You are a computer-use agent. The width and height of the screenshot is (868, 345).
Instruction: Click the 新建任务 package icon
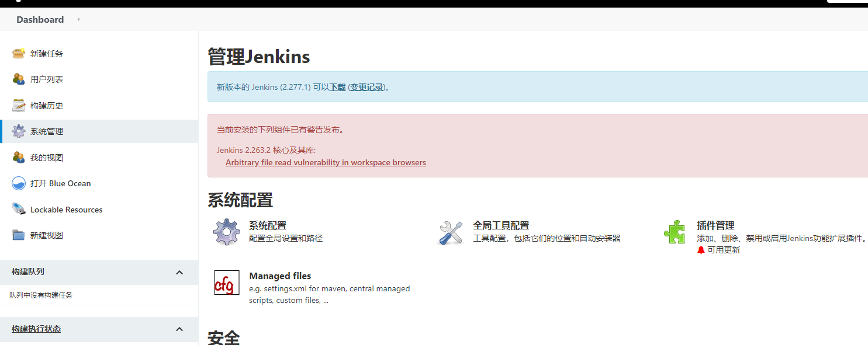click(19, 54)
